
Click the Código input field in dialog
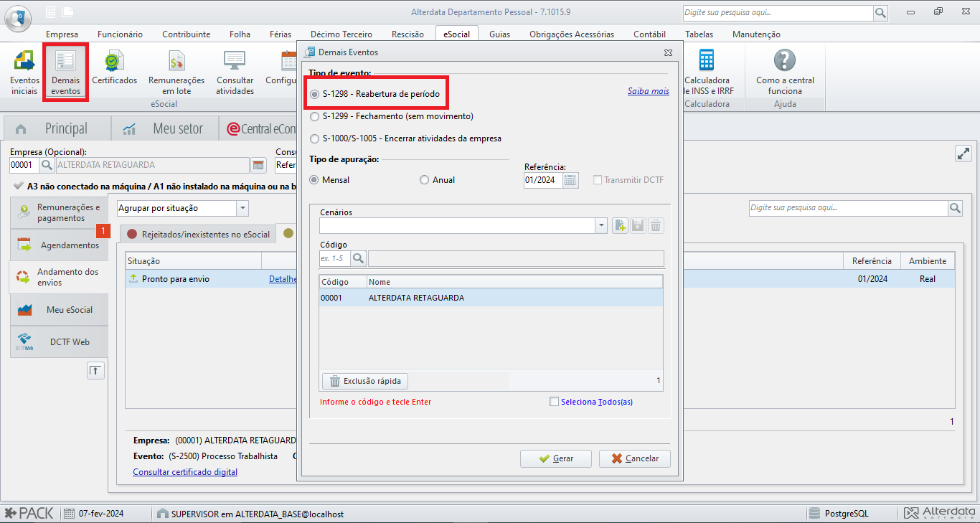336,258
